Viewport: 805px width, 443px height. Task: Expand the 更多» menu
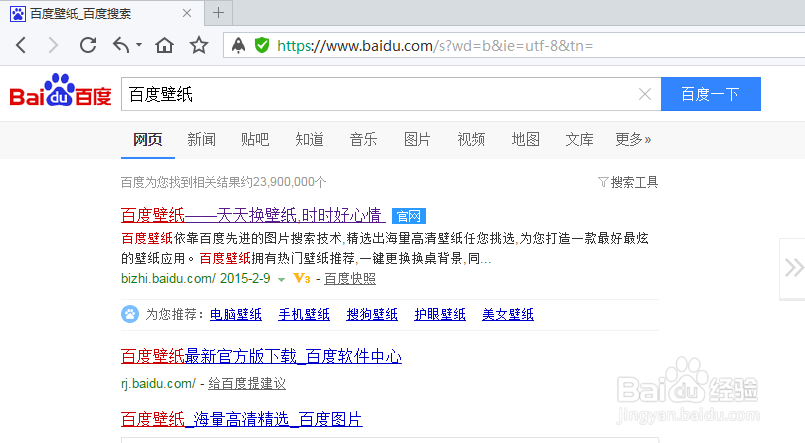[633, 139]
